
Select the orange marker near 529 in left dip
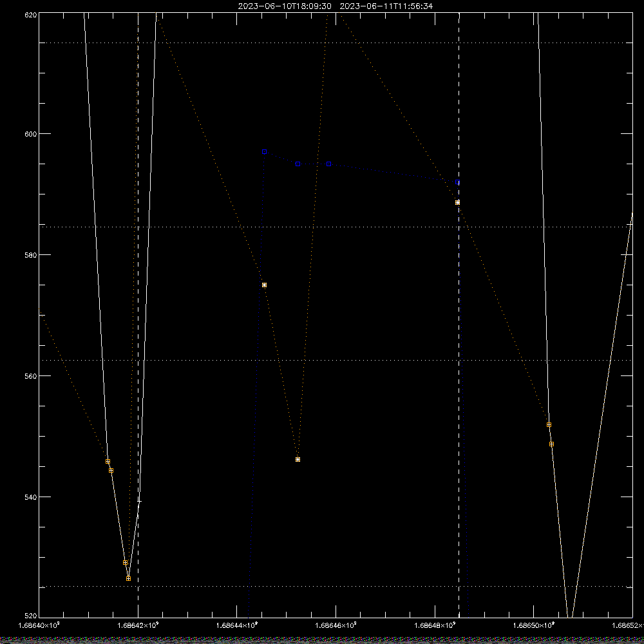(x=126, y=563)
